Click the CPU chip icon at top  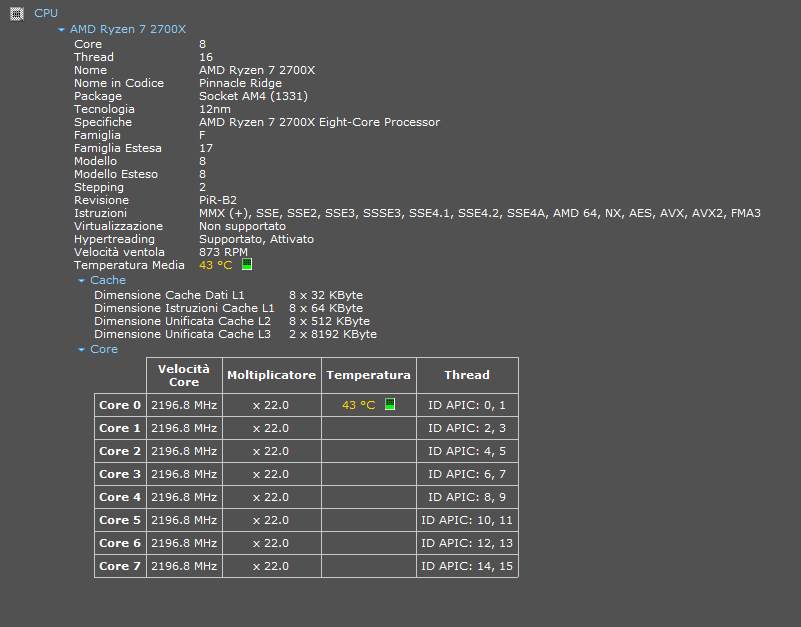coord(16,13)
